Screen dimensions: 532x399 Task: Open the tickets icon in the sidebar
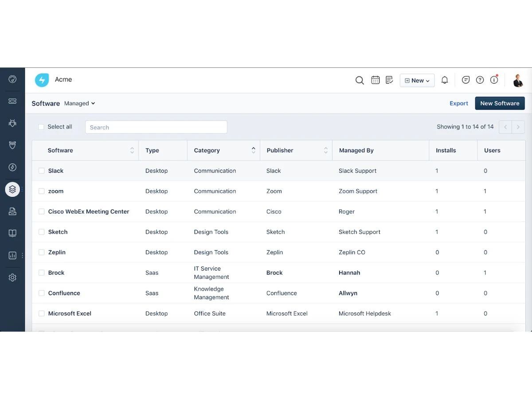click(12, 101)
